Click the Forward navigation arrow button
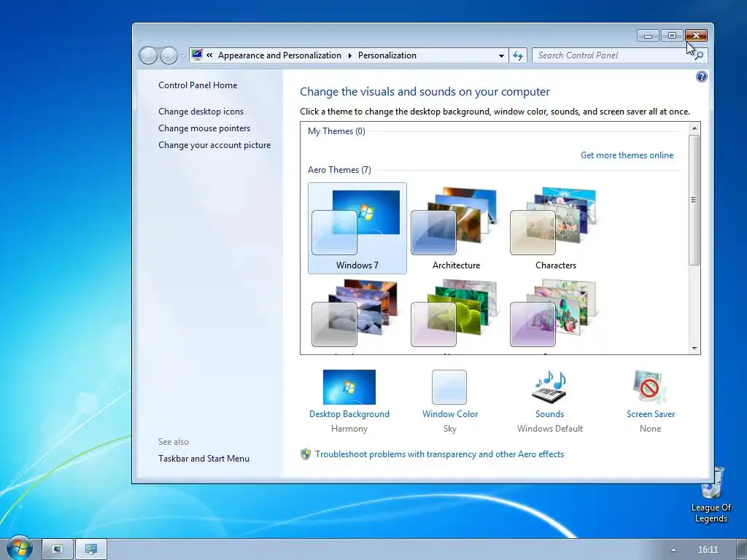The image size is (747, 560). (169, 55)
